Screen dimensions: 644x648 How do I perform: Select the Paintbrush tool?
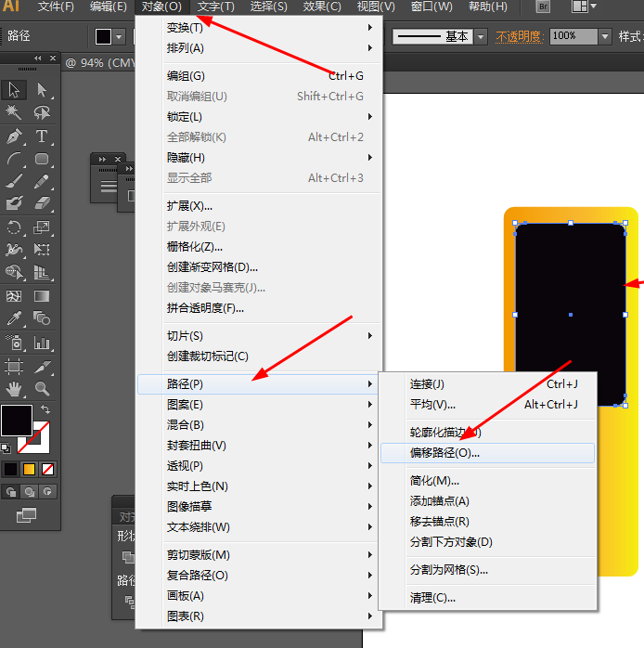14,181
